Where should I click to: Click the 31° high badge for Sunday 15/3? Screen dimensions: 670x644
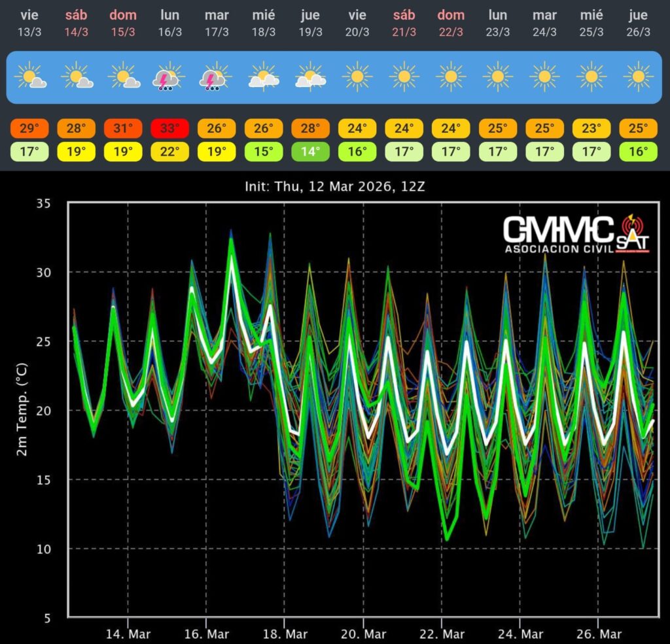pyautogui.click(x=124, y=128)
